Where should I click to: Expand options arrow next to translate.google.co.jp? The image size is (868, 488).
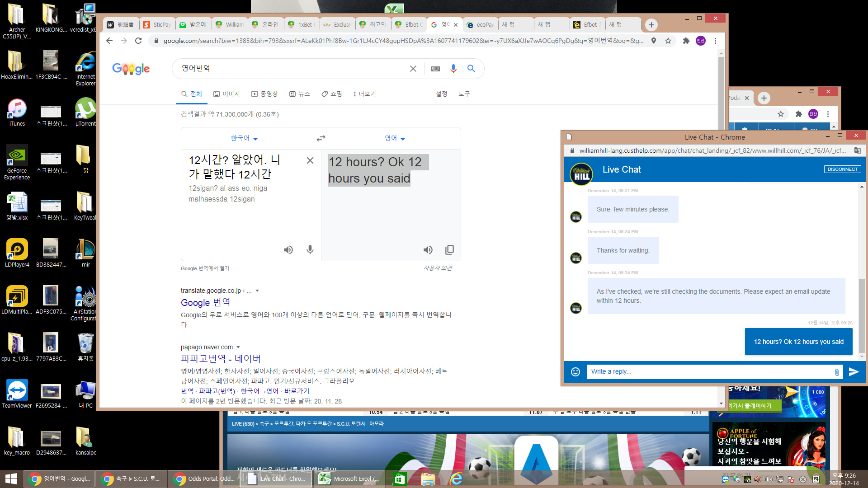pos(257,291)
